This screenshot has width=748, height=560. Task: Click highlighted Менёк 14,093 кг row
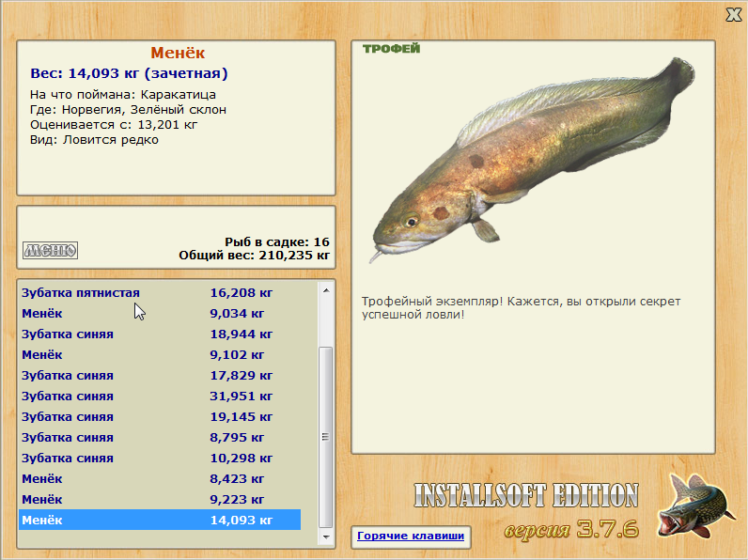[x=160, y=520]
